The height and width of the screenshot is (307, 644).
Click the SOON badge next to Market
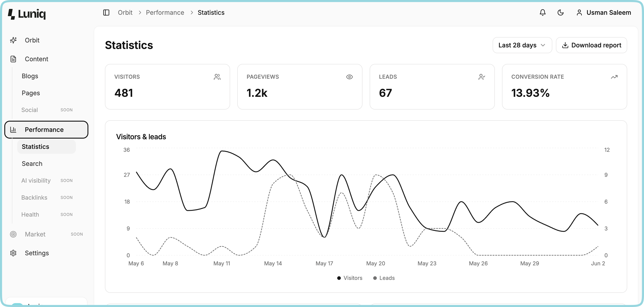point(77,234)
